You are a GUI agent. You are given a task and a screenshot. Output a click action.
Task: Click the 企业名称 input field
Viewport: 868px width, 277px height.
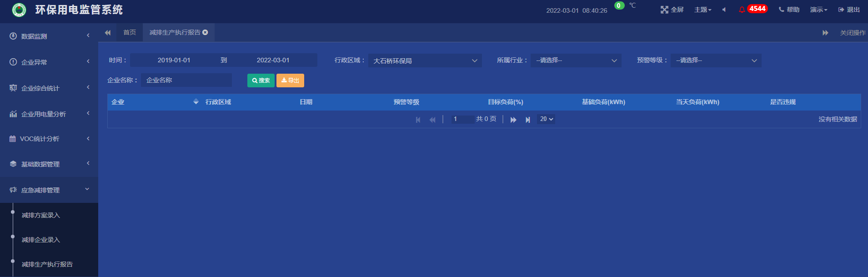pos(186,80)
